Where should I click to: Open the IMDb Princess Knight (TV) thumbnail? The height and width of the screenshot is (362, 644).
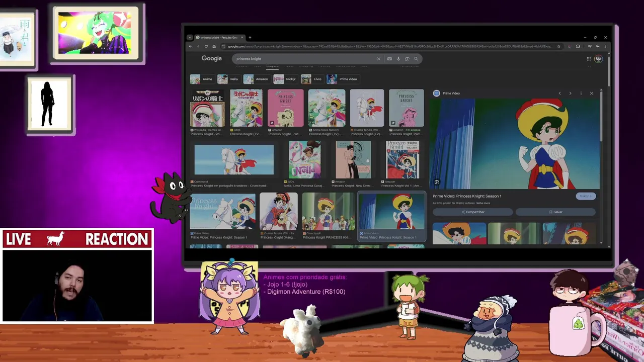pyautogui.click(x=246, y=108)
